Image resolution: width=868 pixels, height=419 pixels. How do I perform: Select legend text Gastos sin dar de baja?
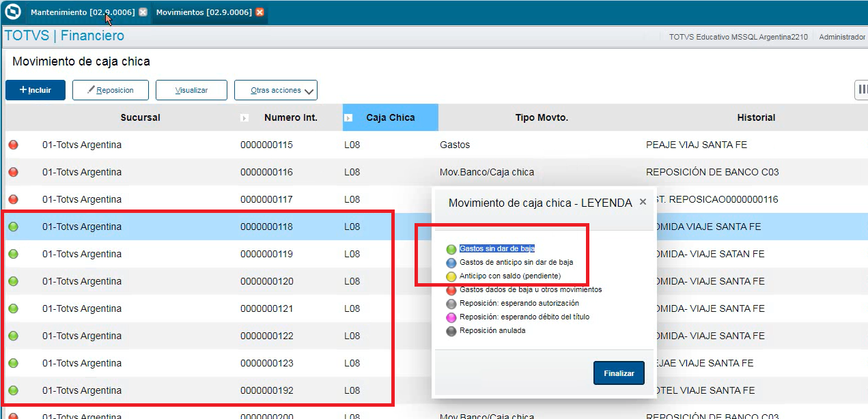497,248
